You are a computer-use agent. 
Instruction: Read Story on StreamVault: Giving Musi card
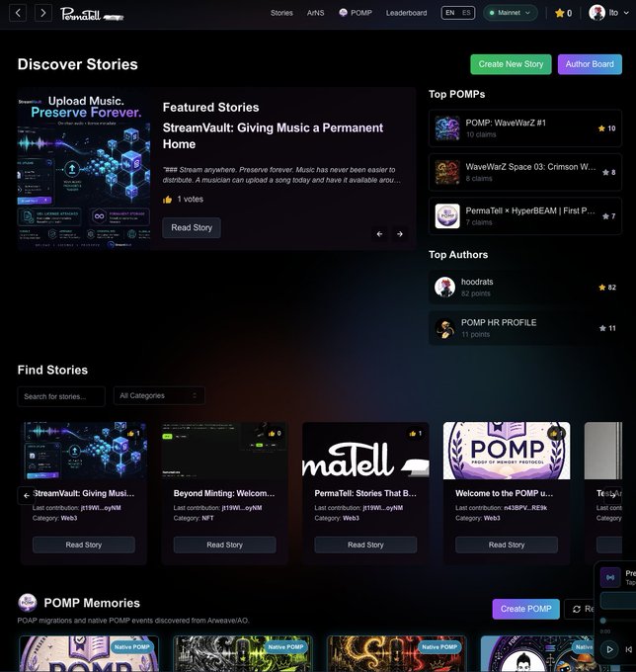84,545
